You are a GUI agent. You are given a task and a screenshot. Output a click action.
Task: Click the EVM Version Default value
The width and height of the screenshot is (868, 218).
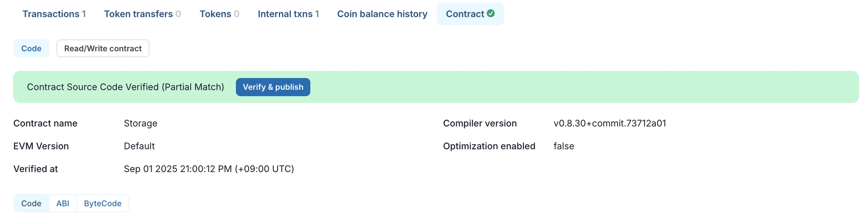coord(139,146)
